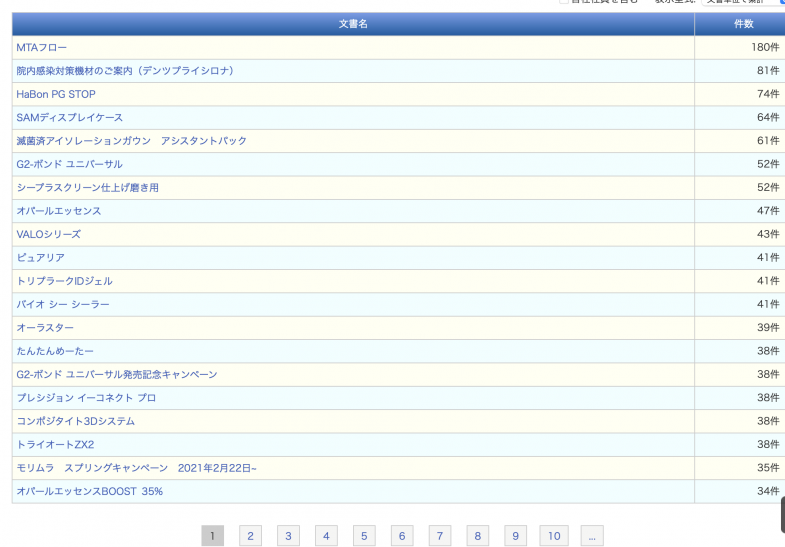Navigate to page 6
Viewport: 785px width, 547px height.
[x=402, y=536]
